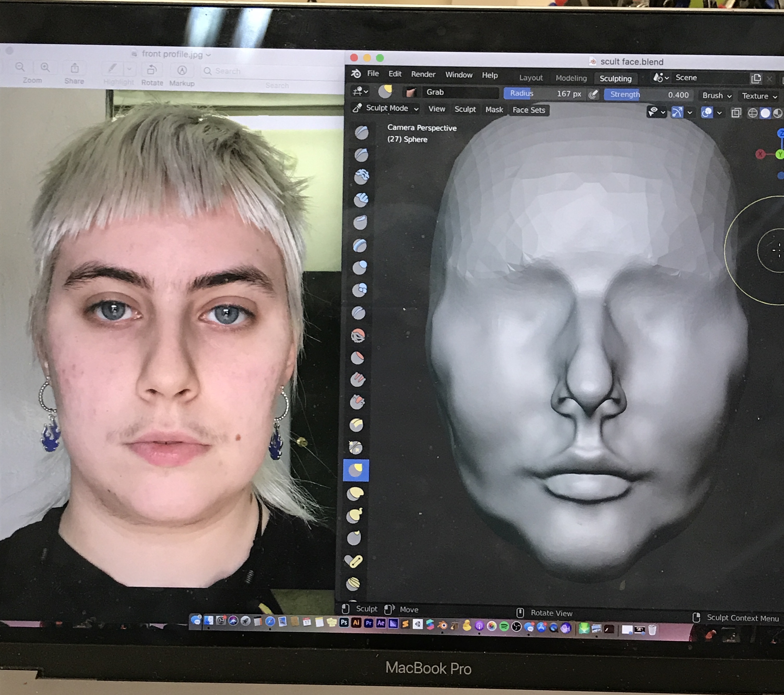Toggle viewport overlays button
Screen dimensions: 784x695
[707, 112]
